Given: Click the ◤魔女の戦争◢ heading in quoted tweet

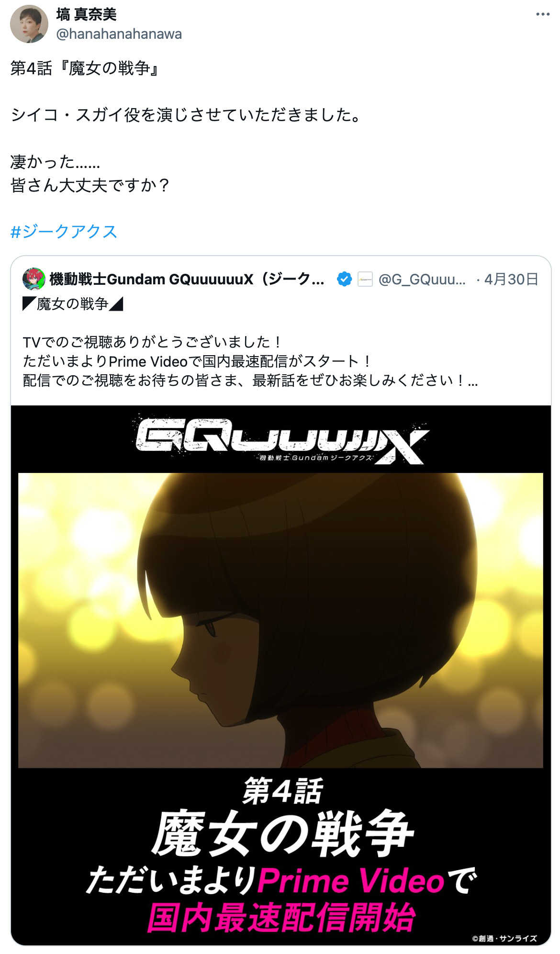Looking at the screenshot, I should coord(73,304).
